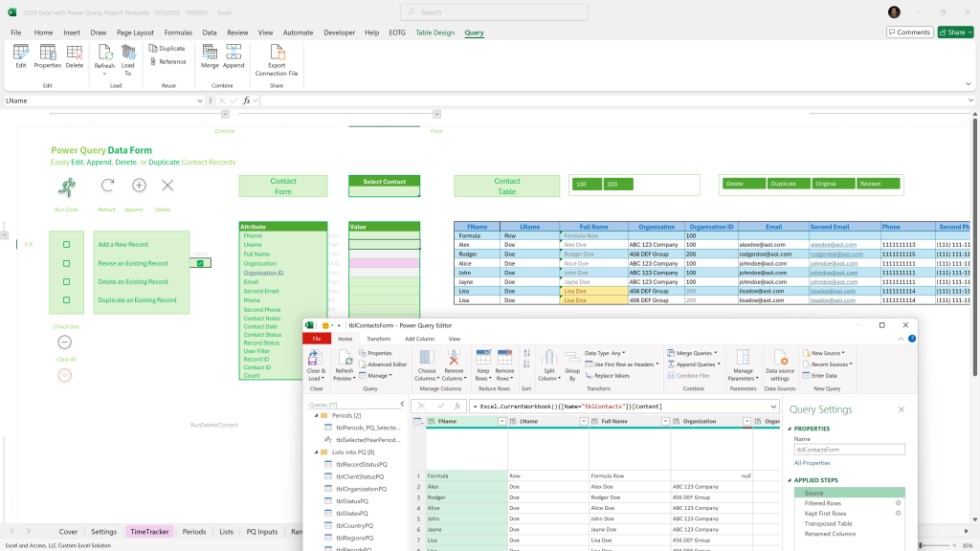Open the Full Name column filter dropdown
This screenshot has width=980, height=551.
tap(665, 422)
